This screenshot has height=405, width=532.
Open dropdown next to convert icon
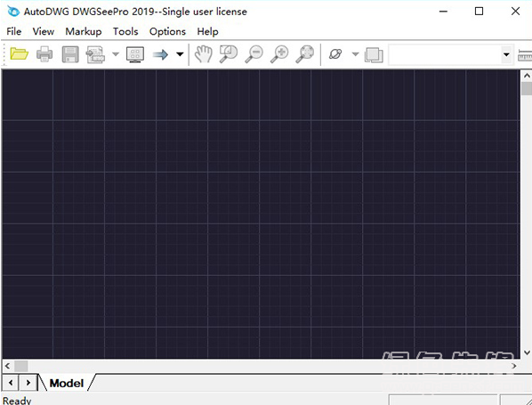click(x=116, y=54)
